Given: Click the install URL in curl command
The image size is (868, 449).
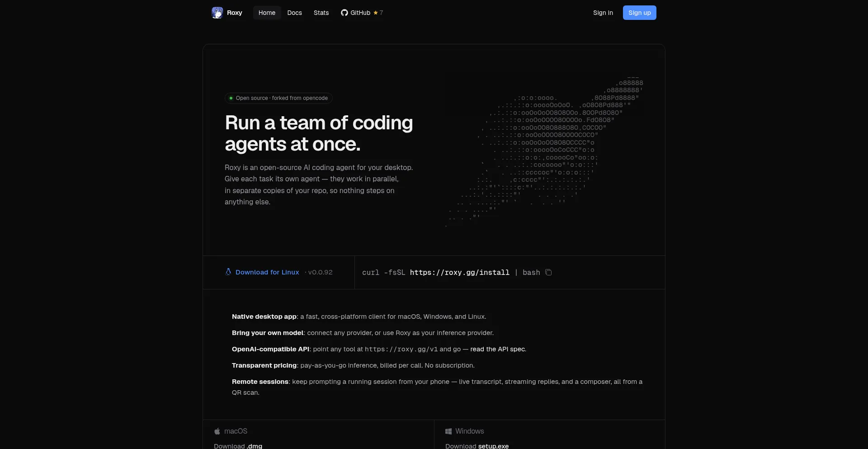Looking at the screenshot, I should point(459,272).
